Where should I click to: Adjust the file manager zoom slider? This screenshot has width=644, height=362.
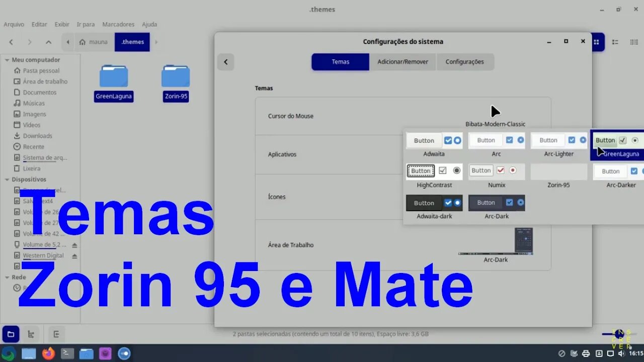click(619, 334)
